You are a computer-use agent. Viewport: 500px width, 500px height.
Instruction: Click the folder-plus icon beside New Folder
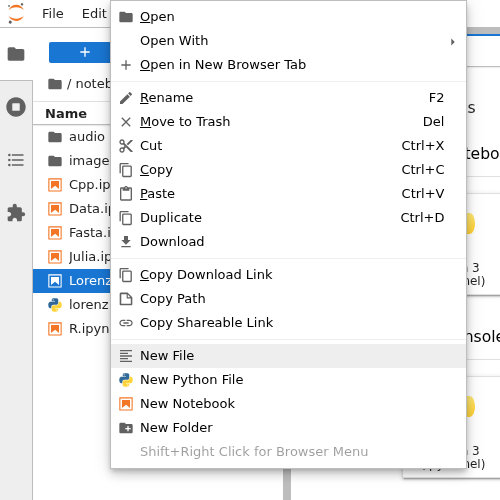pos(126,428)
